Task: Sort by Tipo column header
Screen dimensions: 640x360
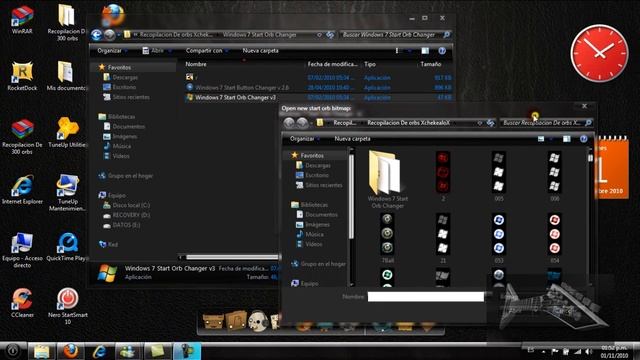Action: [x=370, y=64]
